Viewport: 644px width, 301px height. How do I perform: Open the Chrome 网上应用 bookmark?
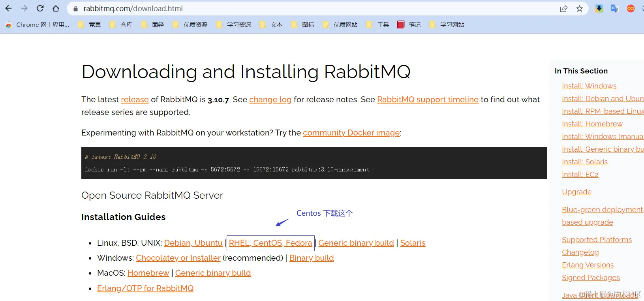coord(38,24)
